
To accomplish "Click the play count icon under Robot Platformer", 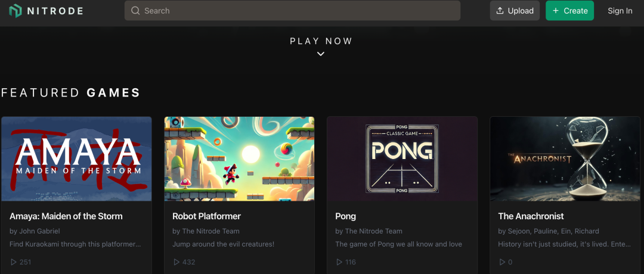I will coord(177,262).
